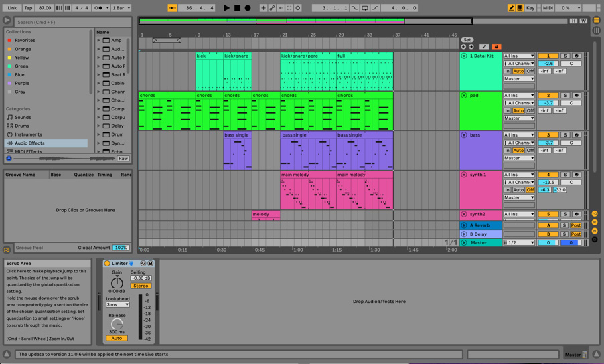Expand the Delay folder in browser

point(98,126)
